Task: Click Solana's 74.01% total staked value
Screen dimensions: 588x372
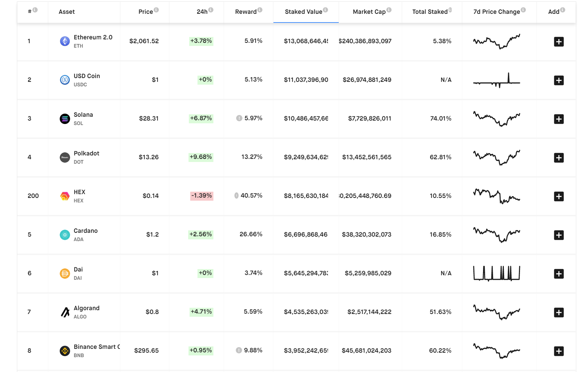Action: tap(441, 118)
